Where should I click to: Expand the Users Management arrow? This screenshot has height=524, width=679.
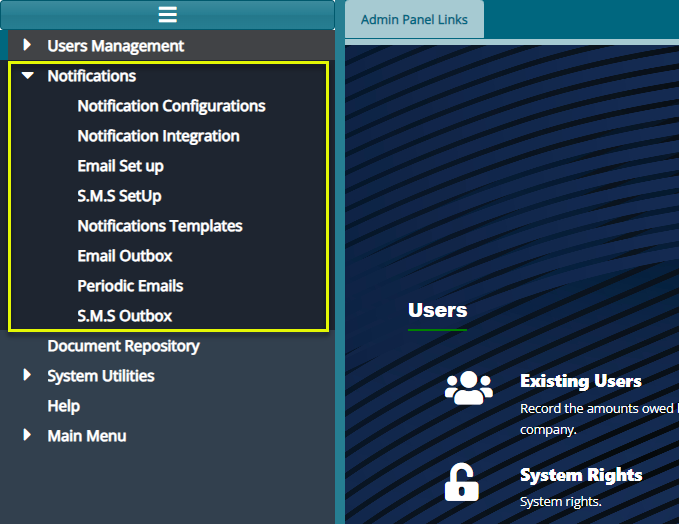(x=27, y=45)
